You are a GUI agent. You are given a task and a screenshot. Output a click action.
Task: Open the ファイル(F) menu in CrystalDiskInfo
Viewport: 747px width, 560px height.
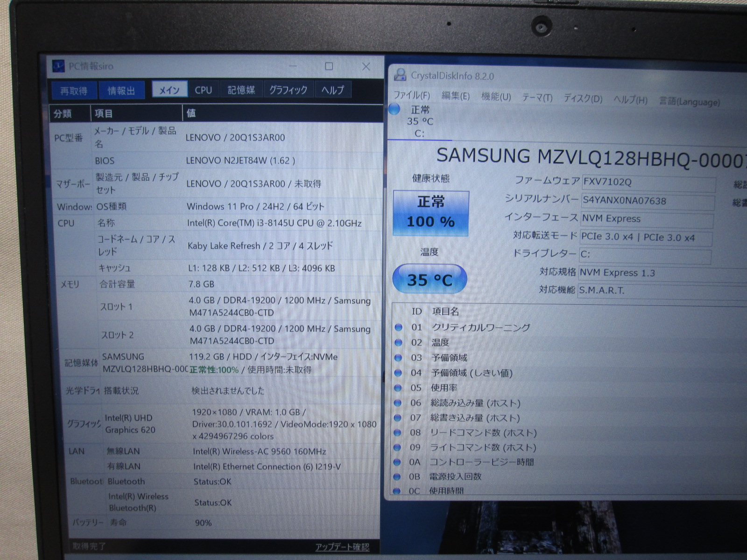point(412,95)
